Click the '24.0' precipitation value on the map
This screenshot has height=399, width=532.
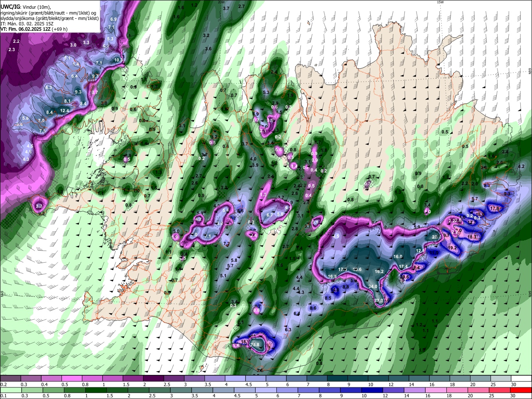pyautogui.click(x=373, y=286)
